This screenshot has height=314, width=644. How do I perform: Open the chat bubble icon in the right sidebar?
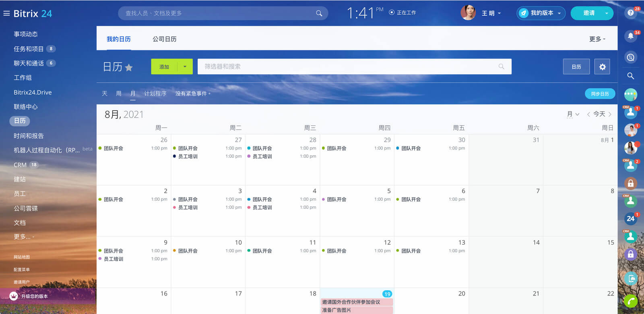tap(630, 57)
